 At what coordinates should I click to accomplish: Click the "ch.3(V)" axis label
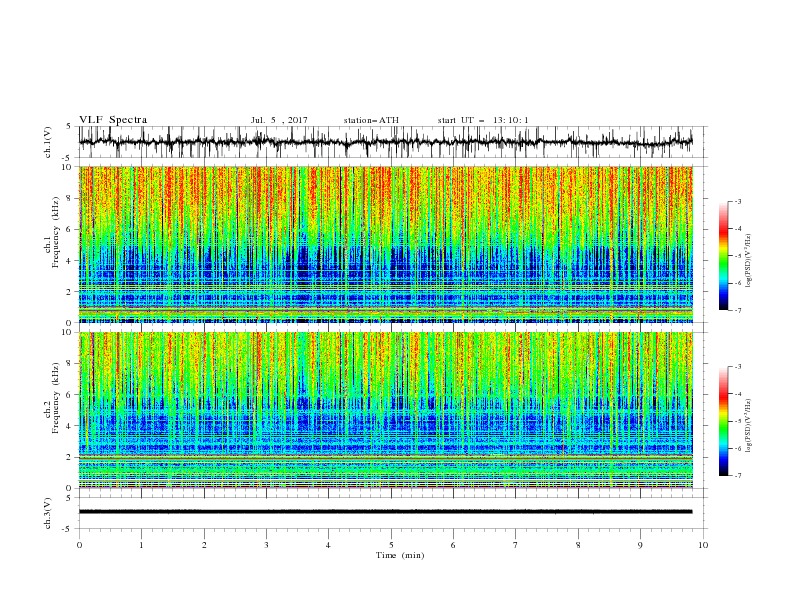pyautogui.click(x=48, y=513)
